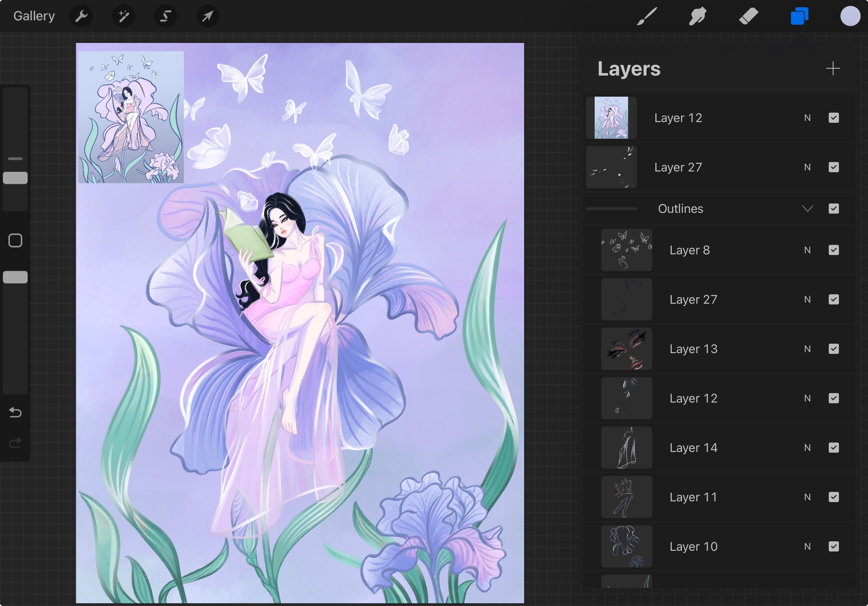Toggle Outlines group visibility
Screen dimensions: 868x606
(833, 209)
